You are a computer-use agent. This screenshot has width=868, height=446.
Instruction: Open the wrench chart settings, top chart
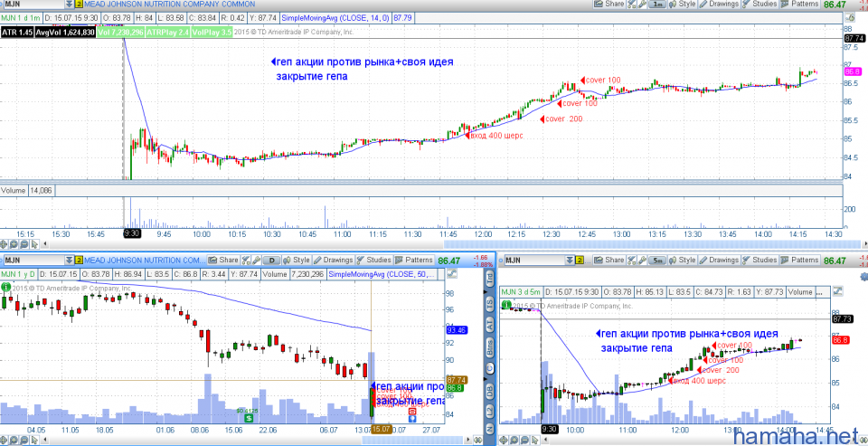click(642, 4)
